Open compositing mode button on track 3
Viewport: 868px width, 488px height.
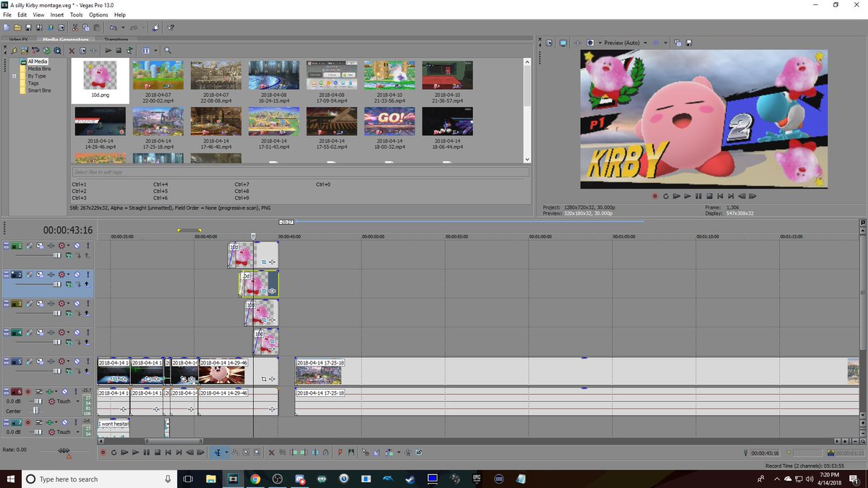coord(69,313)
